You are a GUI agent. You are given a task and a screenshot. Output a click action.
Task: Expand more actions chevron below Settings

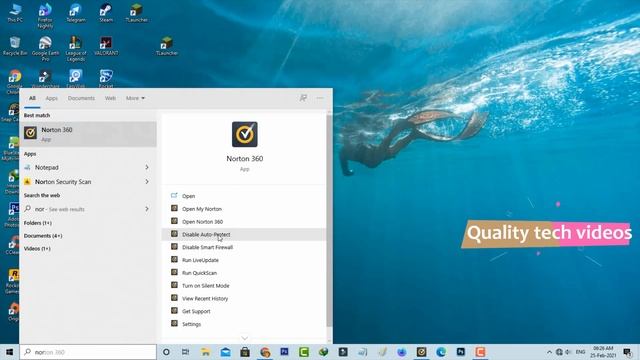click(244, 338)
